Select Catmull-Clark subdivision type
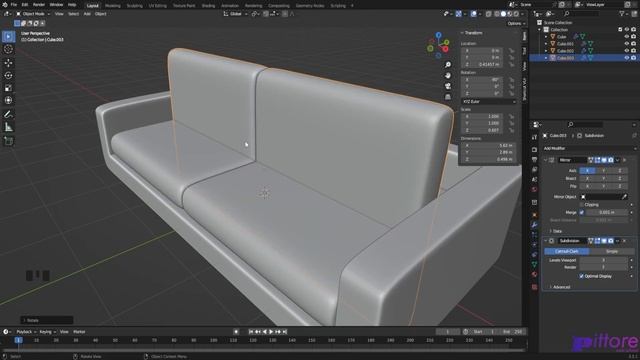The image size is (640, 360). pos(567,251)
